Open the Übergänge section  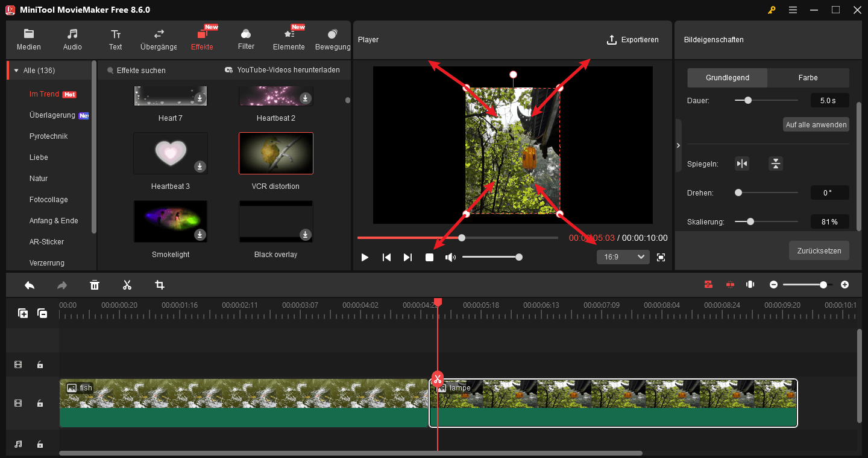point(158,39)
